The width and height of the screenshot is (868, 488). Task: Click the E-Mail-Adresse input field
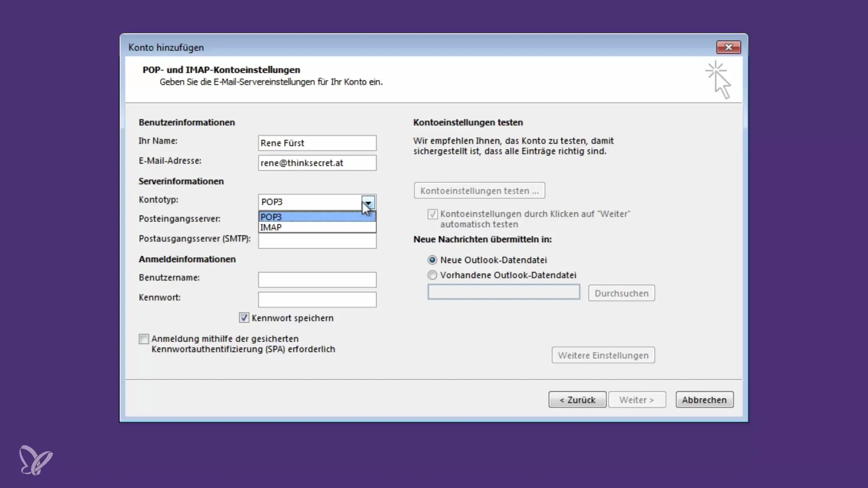point(317,163)
